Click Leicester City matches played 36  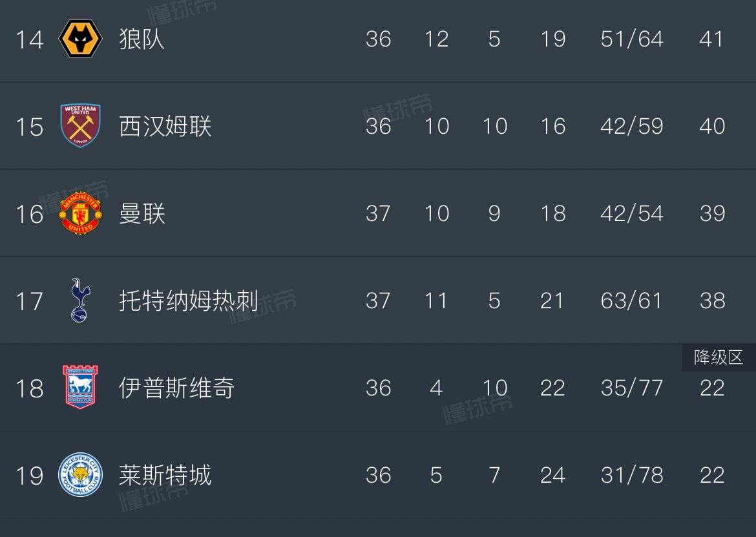pos(378,475)
